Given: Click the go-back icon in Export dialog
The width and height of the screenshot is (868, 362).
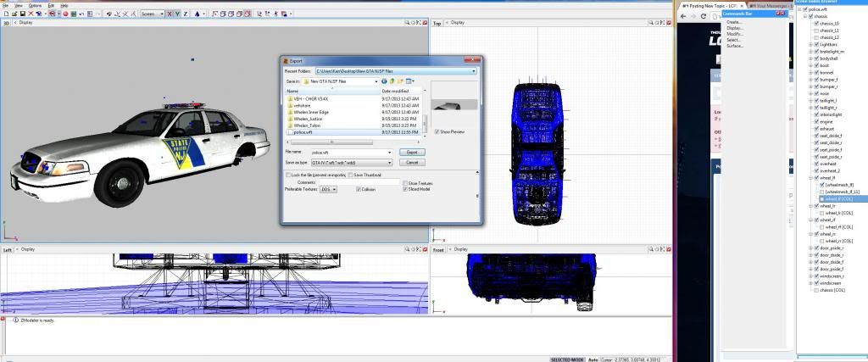Looking at the screenshot, I should click(384, 81).
